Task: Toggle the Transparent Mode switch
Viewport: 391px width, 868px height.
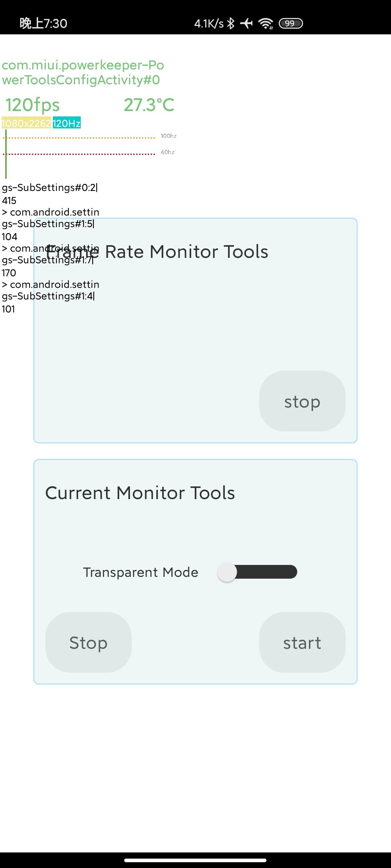Action: click(257, 572)
